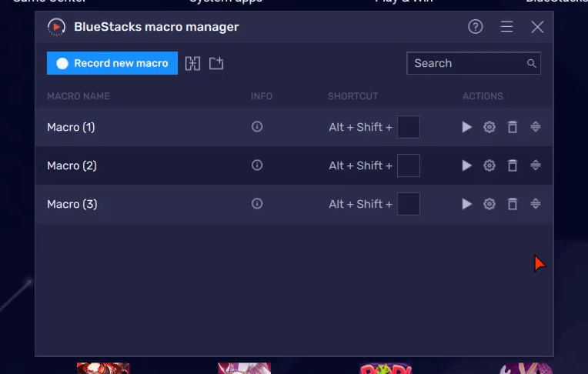Viewport: 588px width, 374px height.
Task: Show info for Macro (1)
Action: (x=257, y=127)
